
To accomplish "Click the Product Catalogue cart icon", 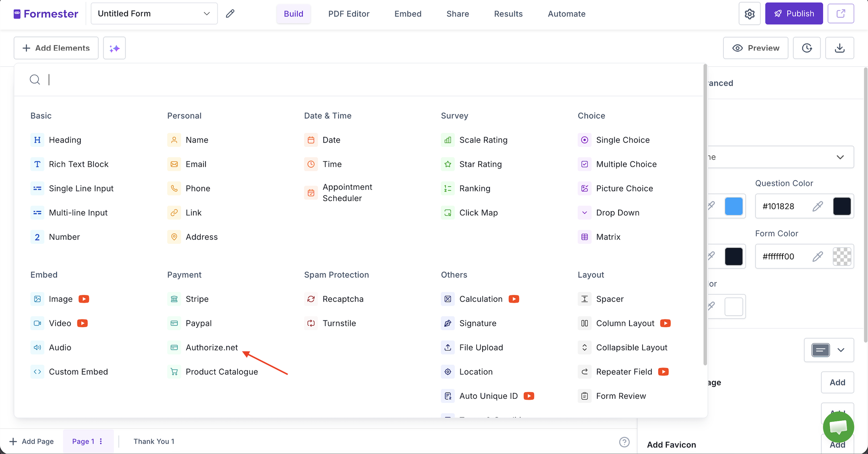I will [174, 372].
